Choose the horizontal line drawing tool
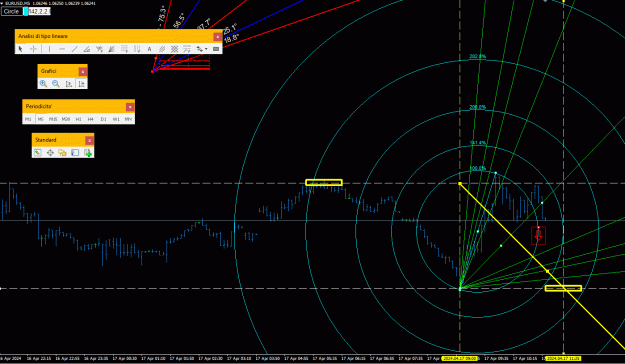The height and width of the screenshot is (364, 625). (x=62, y=49)
